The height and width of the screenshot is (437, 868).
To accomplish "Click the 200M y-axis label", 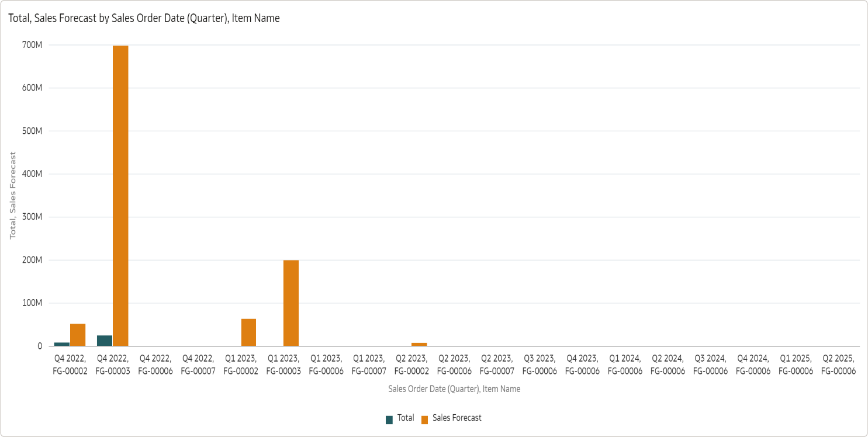I will point(33,260).
